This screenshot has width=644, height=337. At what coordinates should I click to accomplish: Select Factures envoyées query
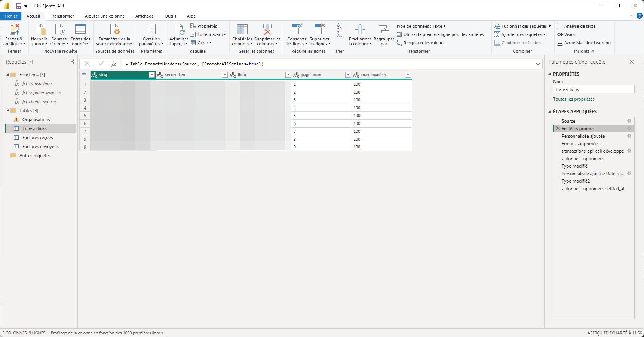[x=40, y=147]
